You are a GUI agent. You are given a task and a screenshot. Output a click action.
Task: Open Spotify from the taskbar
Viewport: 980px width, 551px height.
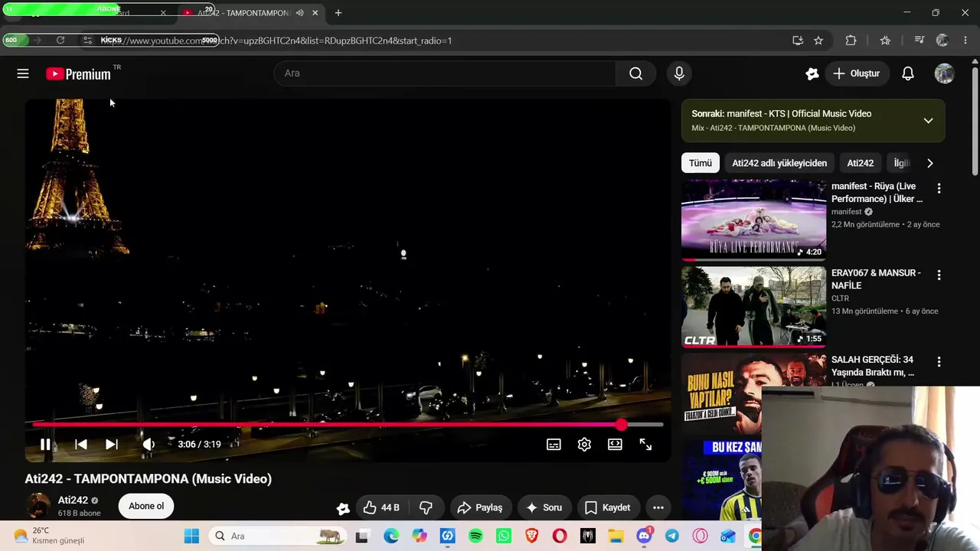coord(475,536)
